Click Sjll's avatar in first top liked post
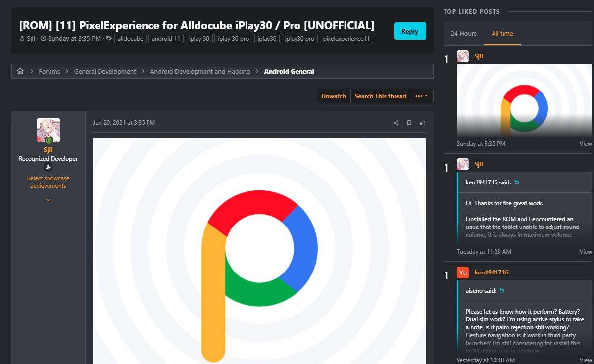Screen dimensions: 594x364 pos(463,56)
